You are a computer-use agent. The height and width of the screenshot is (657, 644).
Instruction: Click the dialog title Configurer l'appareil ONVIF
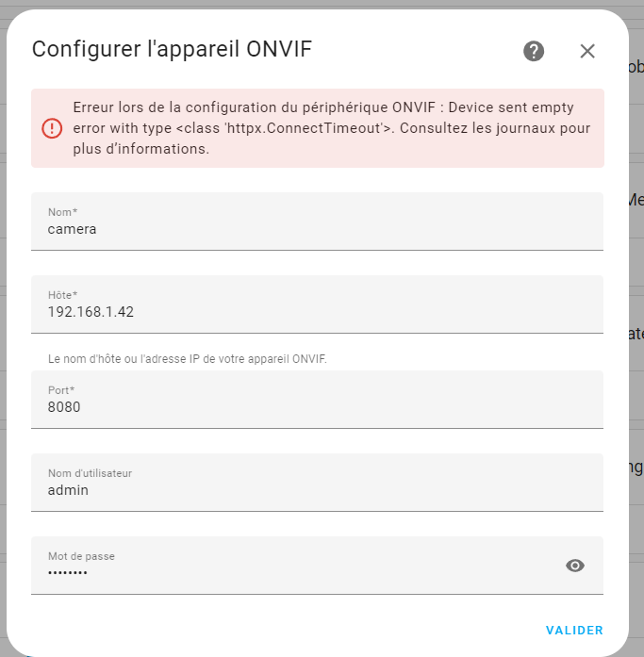172,49
